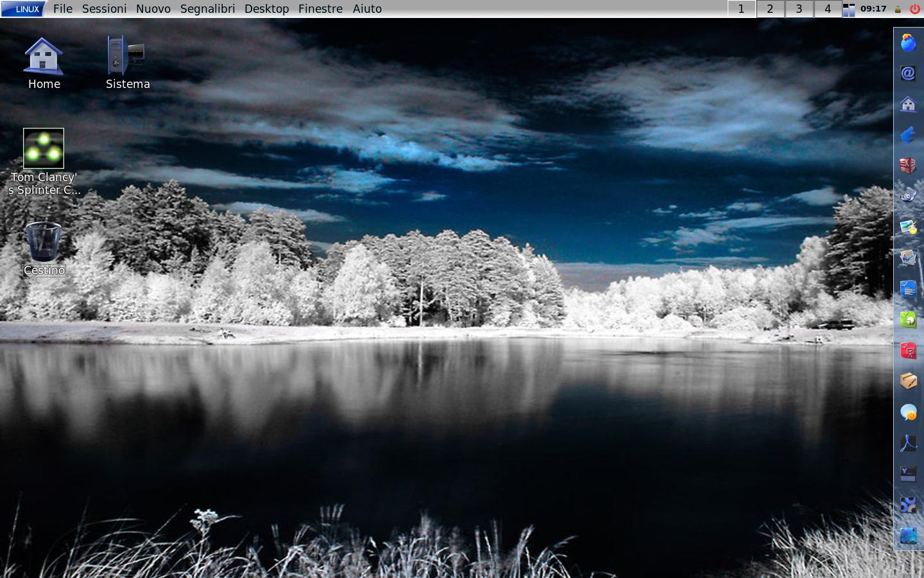Click the red power logout icon
Viewport: 924px width, 578px height.
[914, 9]
